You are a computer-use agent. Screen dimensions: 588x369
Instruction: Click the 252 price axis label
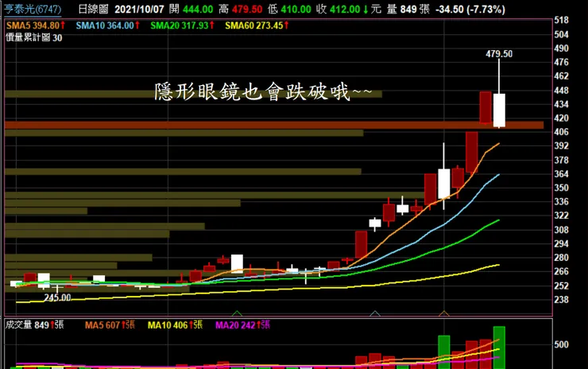561,285
